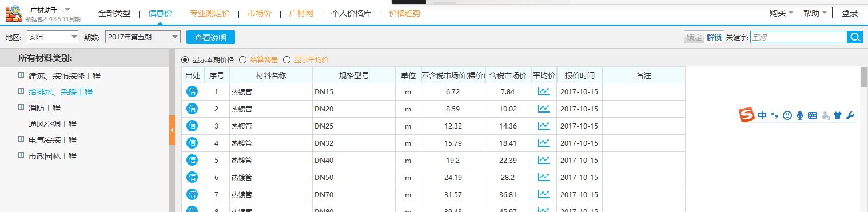
Task: Click the table vertical scrollbar thumb
Action: tap(863, 77)
